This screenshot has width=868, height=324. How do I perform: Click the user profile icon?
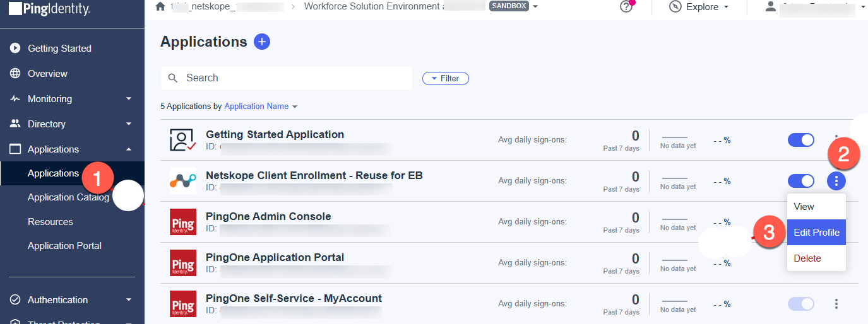[770, 7]
